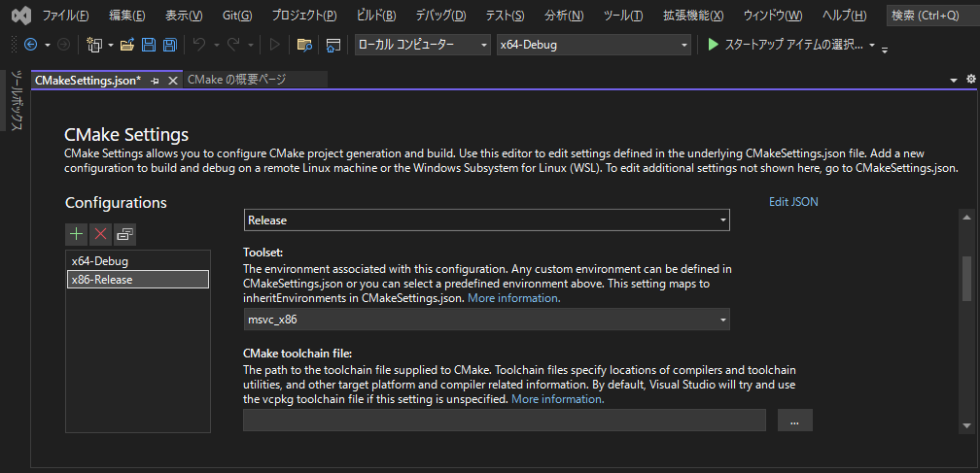Click the scrollbar up arrow
Viewport: 980px width, 473px height.
pyautogui.click(x=966, y=218)
